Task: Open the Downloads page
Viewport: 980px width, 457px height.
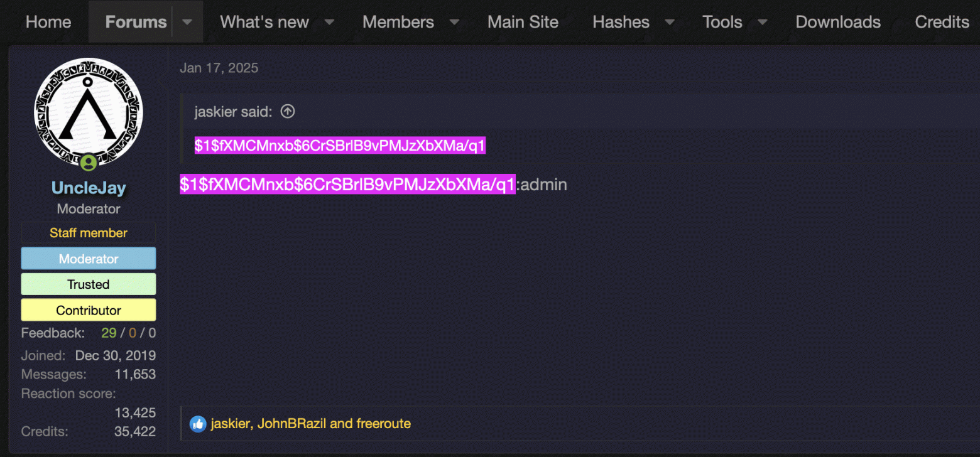Action: [x=838, y=22]
